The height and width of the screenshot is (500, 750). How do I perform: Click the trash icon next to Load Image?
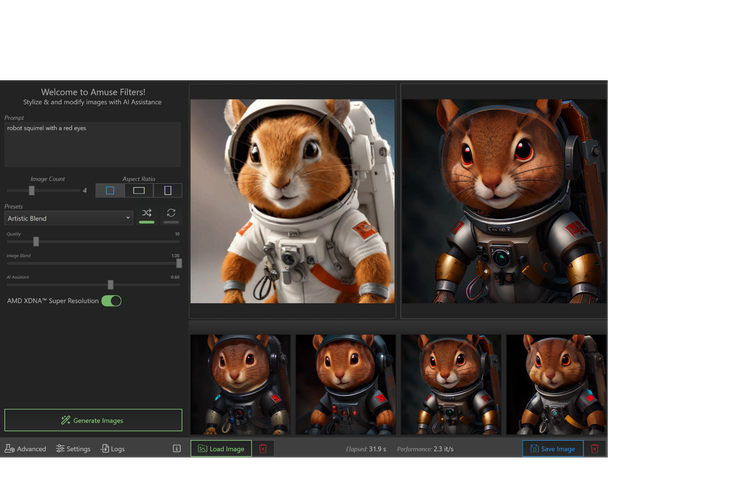(x=263, y=449)
